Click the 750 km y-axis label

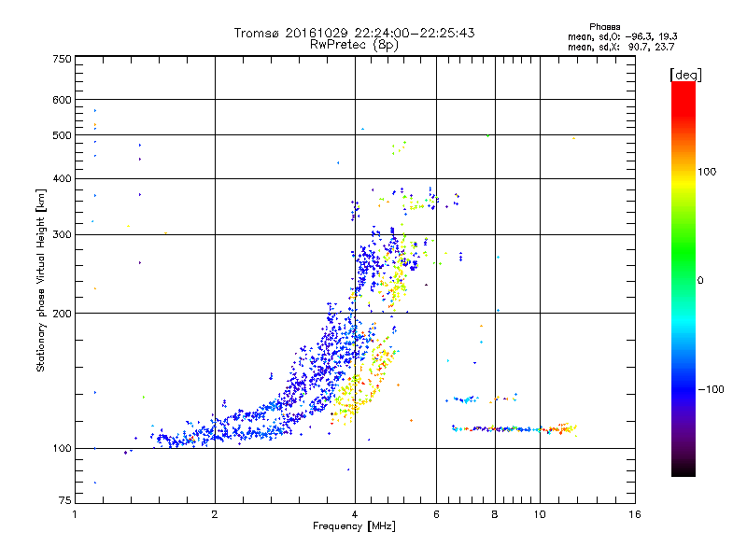[x=62, y=59]
